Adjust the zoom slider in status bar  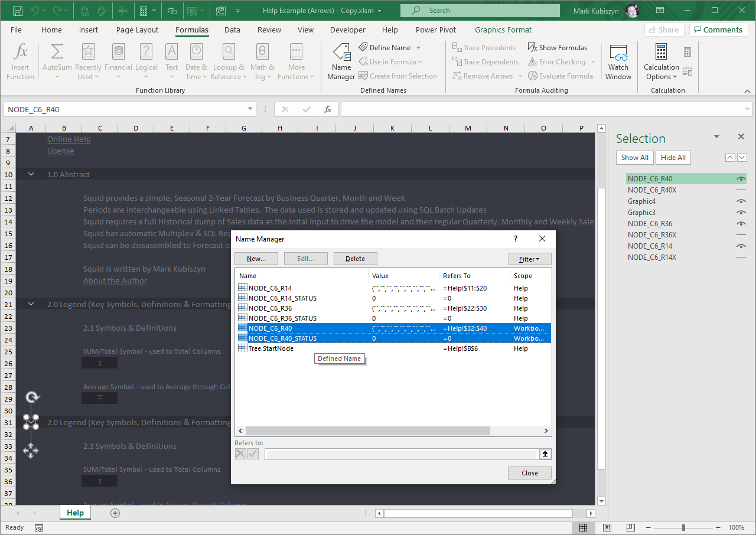(x=683, y=527)
